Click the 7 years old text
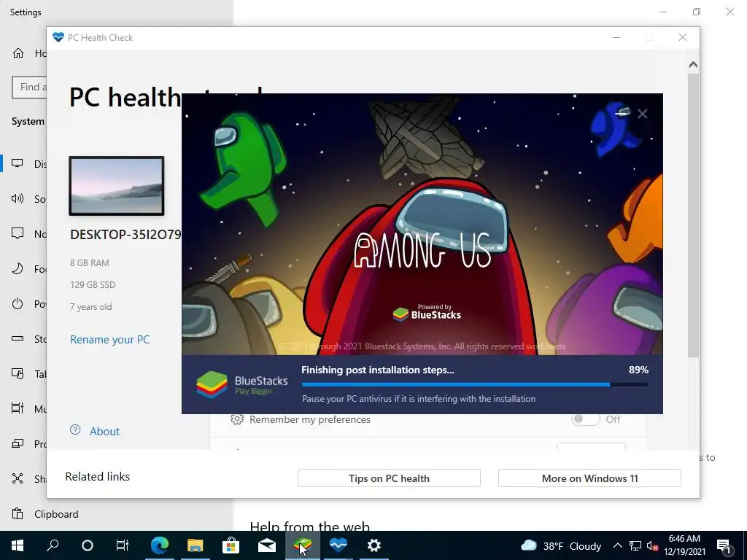 91,307
